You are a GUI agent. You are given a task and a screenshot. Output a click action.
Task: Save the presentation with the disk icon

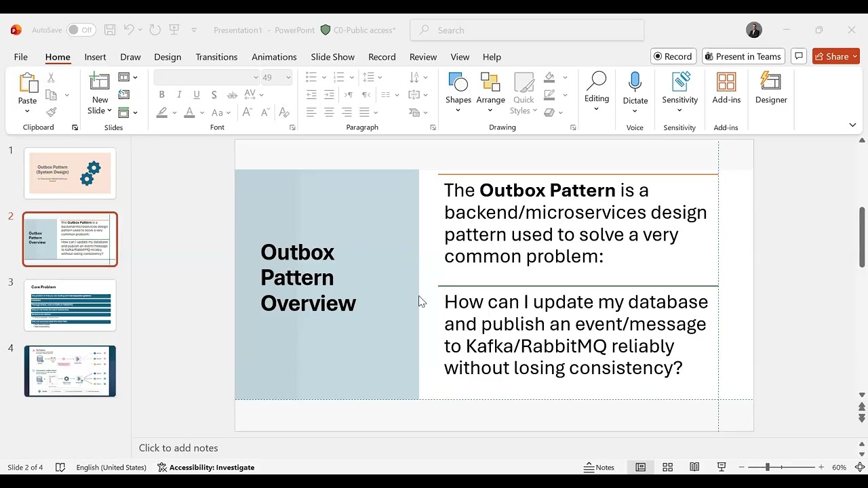[110, 30]
